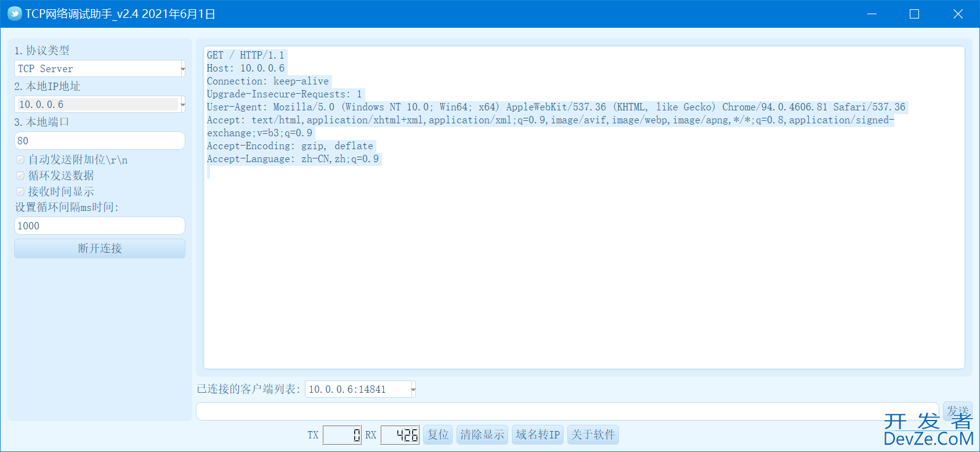This screenshot has width=980, height=452.
Task: Click the 断开连接 disconnect button
Action: tap(100, 249)
